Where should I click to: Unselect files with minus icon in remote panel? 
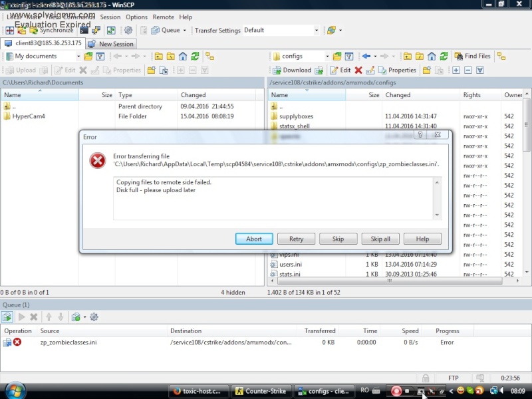coord(468,70)
